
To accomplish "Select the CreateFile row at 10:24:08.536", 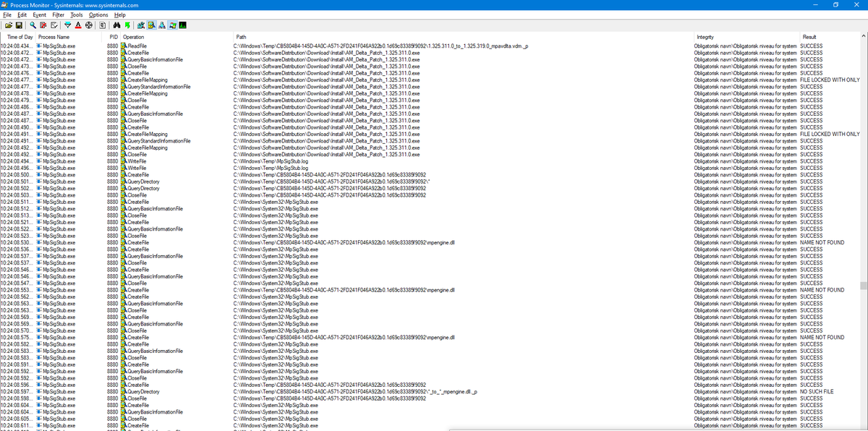I will (x=430, y=249).
